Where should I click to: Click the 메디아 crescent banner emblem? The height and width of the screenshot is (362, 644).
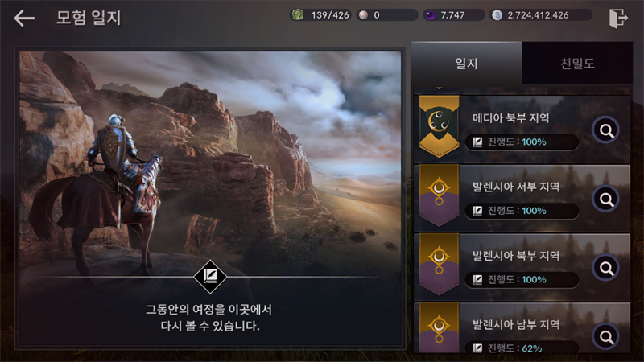[x=439, y=126]
